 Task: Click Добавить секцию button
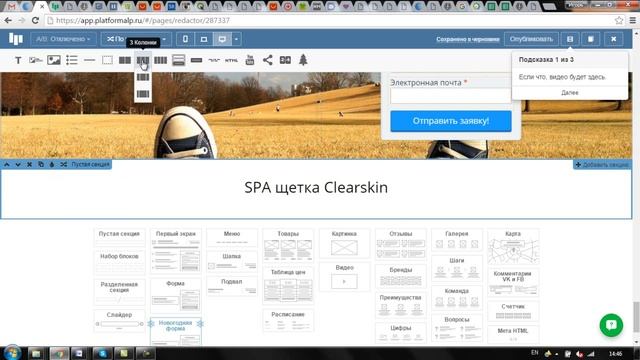602,164
